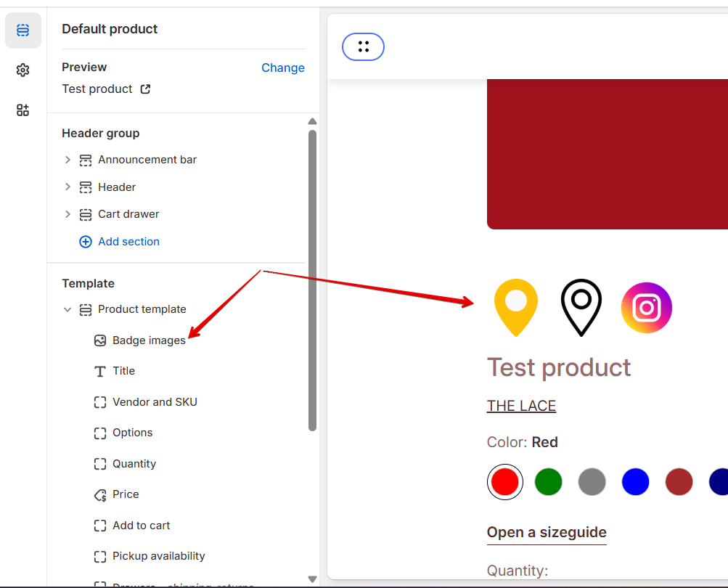Open the Price block
Image resolution: width=728 pixels, height=588 pixels.
pyautogui.click(x=126, y=494)
